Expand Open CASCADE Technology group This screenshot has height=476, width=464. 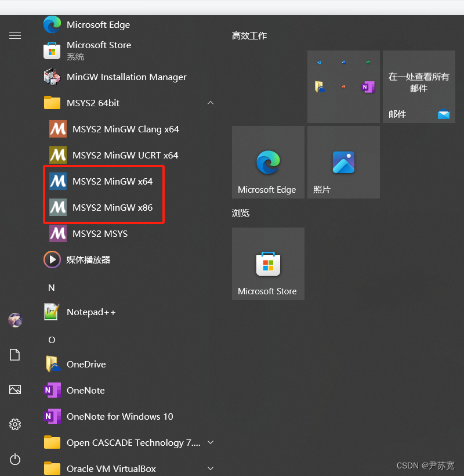[x=210, y=442]
